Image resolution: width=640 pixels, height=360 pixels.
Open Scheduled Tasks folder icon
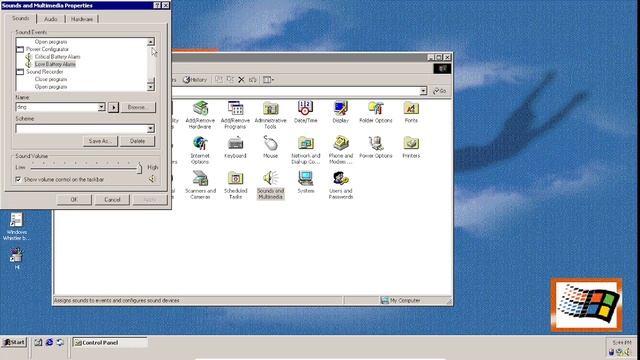click(235, 185)
